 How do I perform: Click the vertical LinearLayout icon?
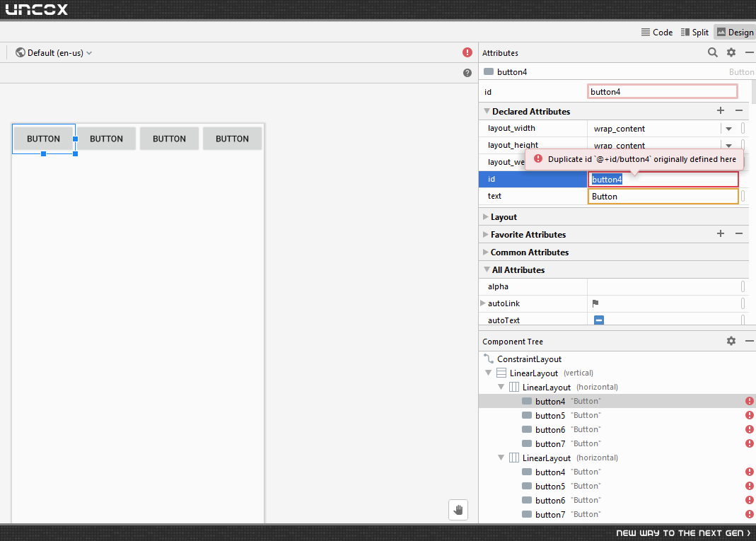[501, 373]
